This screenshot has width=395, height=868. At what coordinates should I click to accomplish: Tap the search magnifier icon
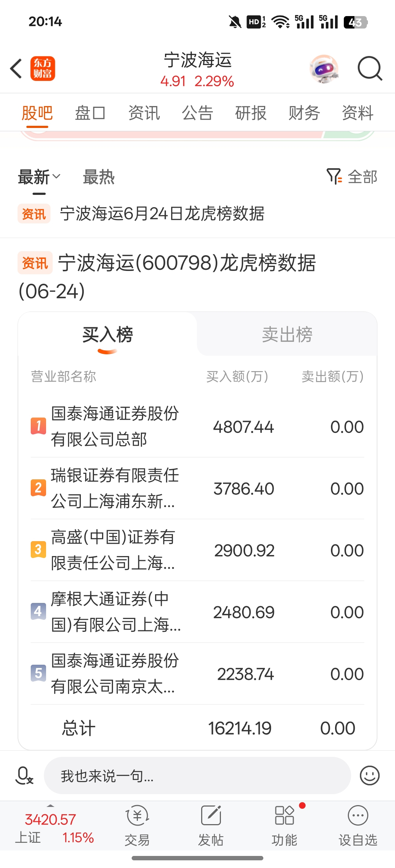[370, 68]
